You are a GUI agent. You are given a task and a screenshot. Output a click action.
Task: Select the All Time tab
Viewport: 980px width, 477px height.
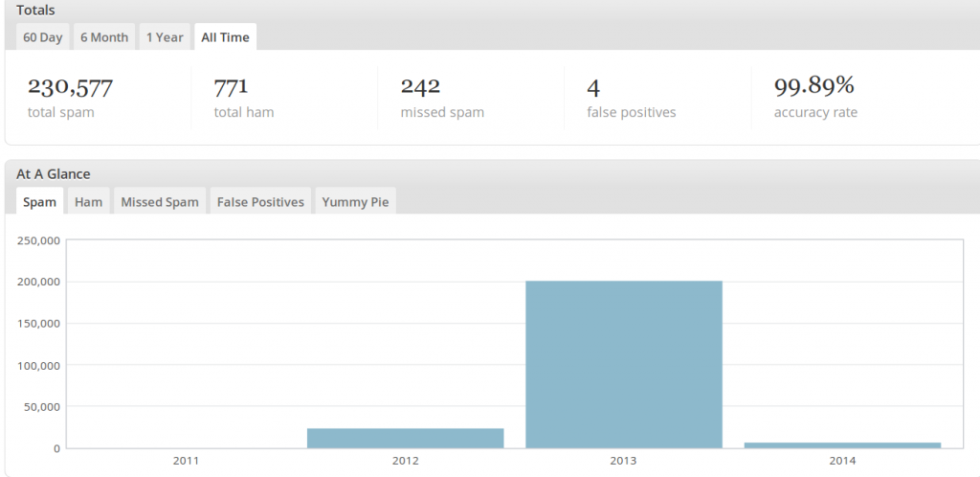(225, 37)
